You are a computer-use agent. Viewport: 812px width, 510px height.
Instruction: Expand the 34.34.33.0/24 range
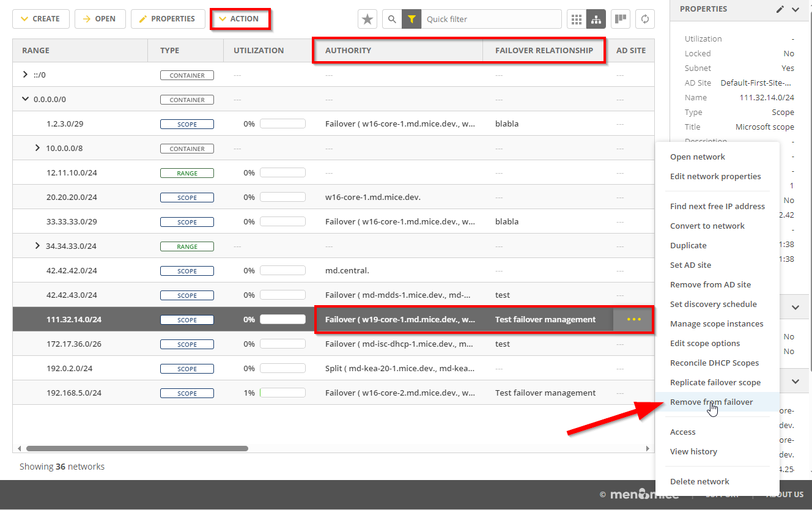click(x=37, y=246)
